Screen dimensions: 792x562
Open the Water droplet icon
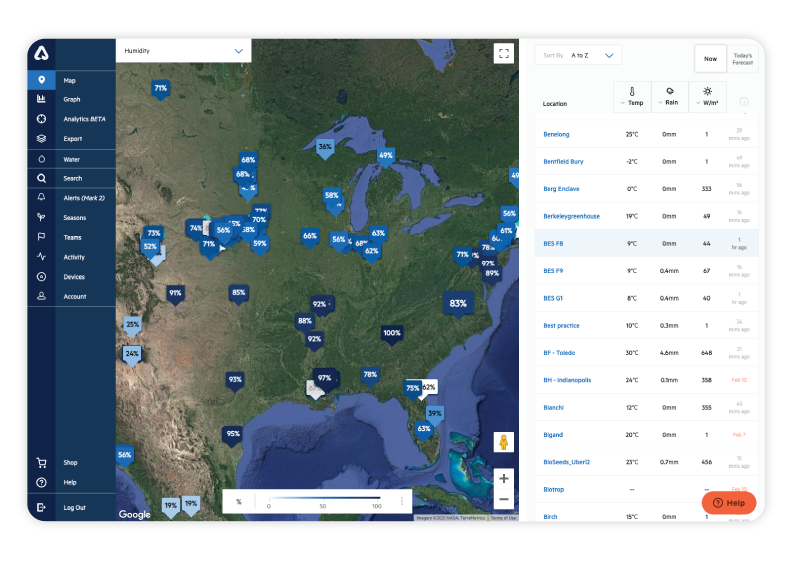coord(41,159)
